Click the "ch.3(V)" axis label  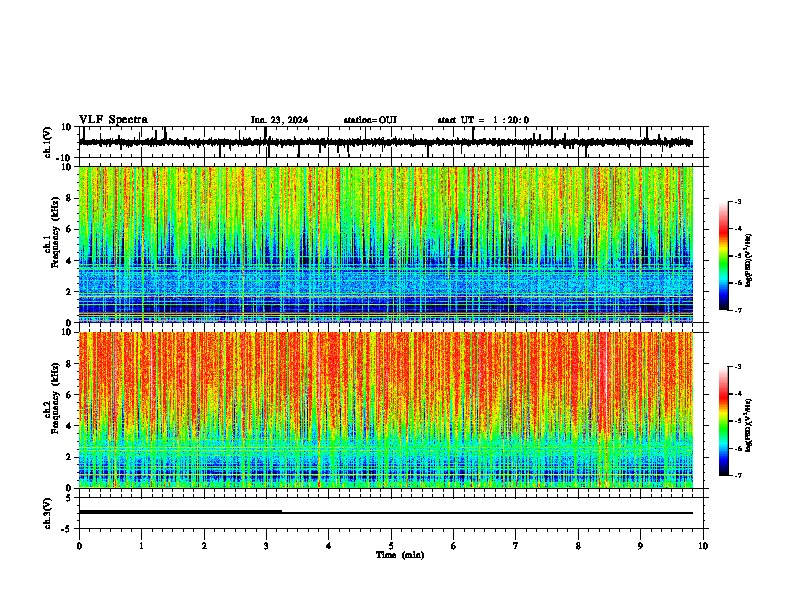click(48, 513)
